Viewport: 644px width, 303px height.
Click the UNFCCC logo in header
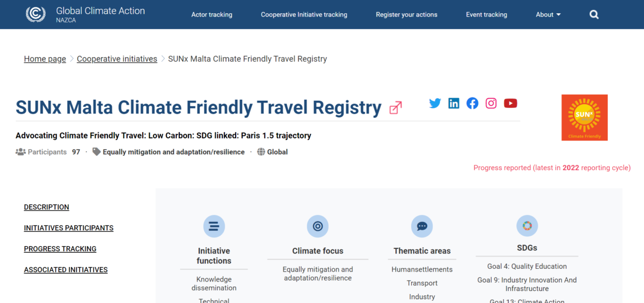(x=36, y=14)
